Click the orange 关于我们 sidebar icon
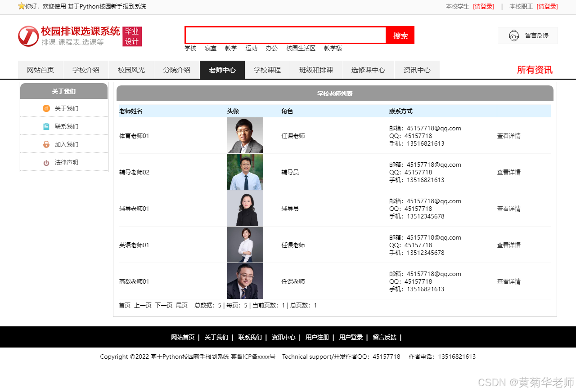The width and height of the screenshot is (576, 392). [x=46, y=108]
